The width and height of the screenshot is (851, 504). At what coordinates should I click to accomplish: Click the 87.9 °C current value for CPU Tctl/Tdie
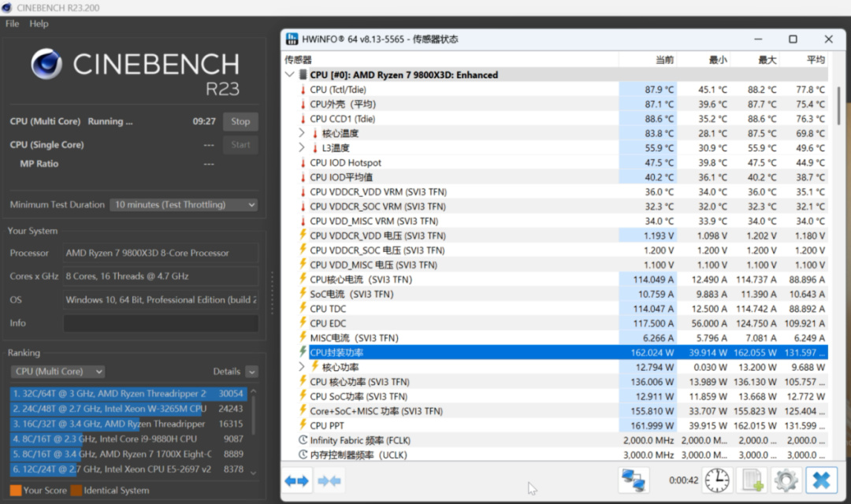coord(659,90)
